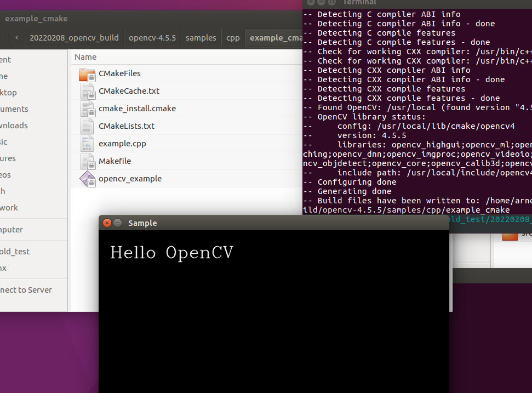Select the cpp breadcrumb entry
Viewport: 532px width, 393px height.
[x=233, y=38]
